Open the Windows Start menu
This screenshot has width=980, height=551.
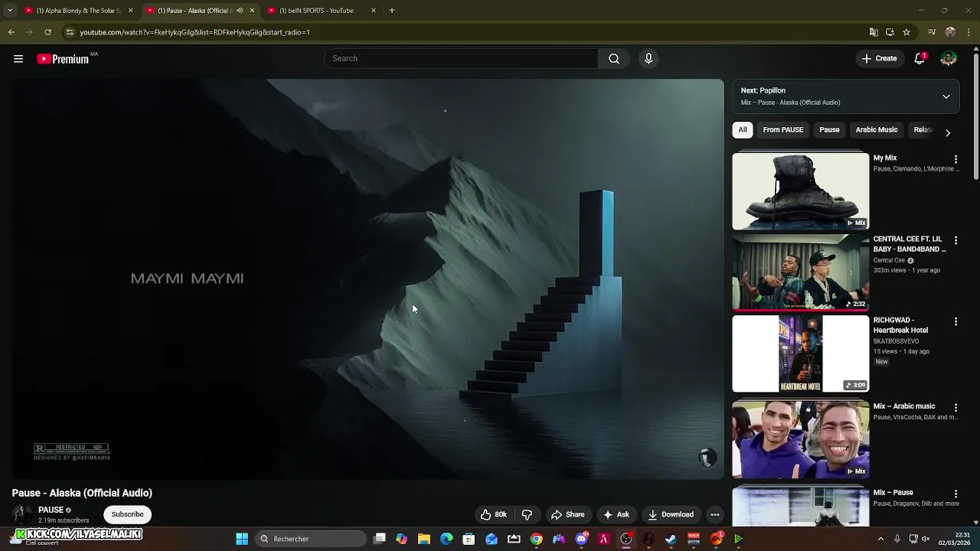pyautogui.click(x=242, y=539)
